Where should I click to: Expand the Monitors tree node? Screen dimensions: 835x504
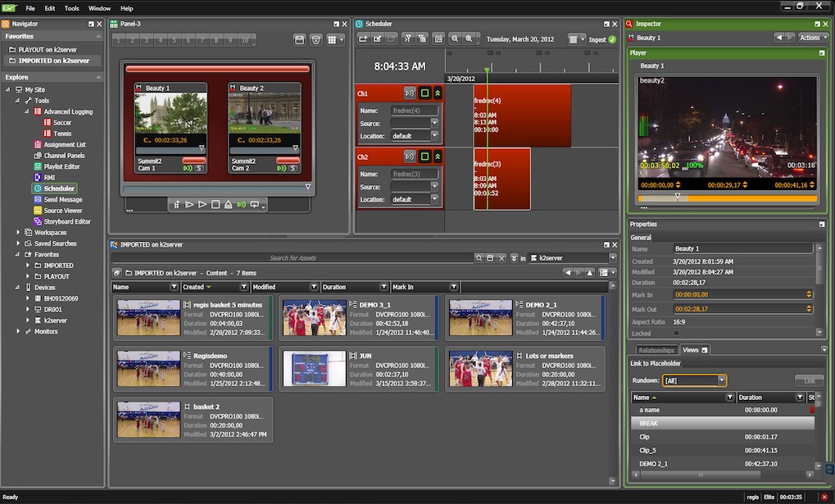coord(18,331)
